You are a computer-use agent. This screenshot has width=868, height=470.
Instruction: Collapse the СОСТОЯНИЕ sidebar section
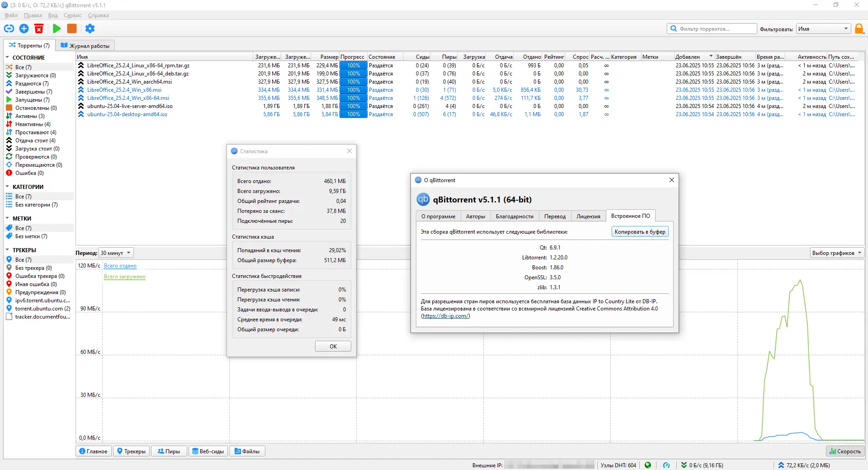7,57
